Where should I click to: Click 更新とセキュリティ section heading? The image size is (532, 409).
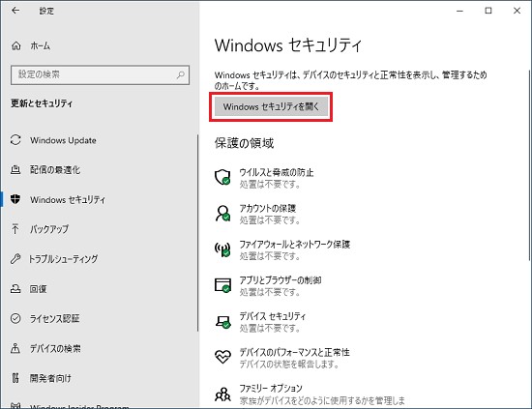(x=42, y=103)
